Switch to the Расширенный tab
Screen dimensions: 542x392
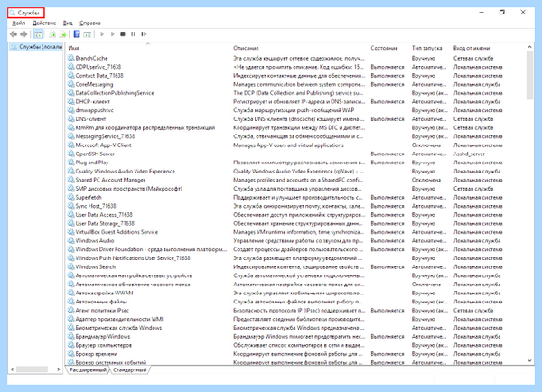click(x=88, y=370)
